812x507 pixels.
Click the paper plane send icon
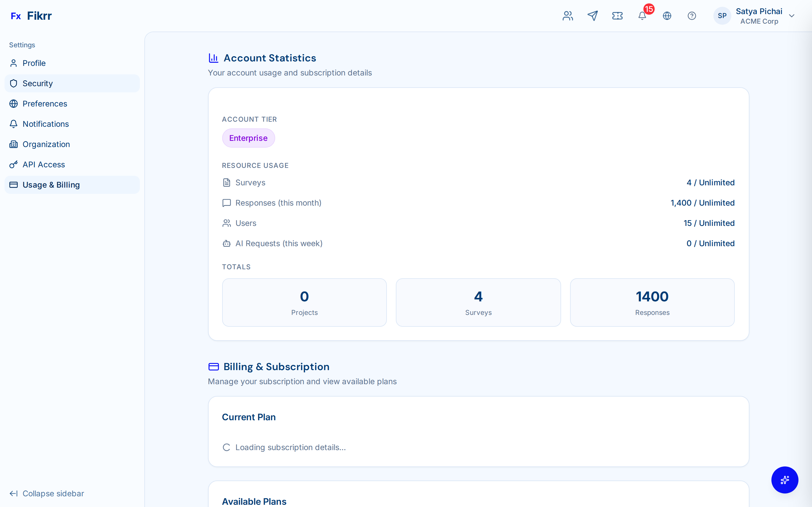pyautogui.click(x=593, y=15)
